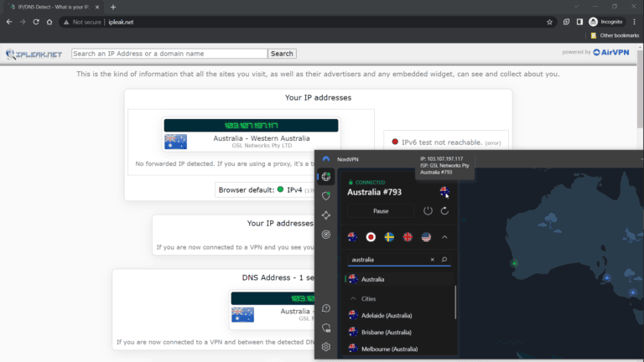Open the browser home page
Viewport: 644px width, 362px height.
tap(49, 22)
